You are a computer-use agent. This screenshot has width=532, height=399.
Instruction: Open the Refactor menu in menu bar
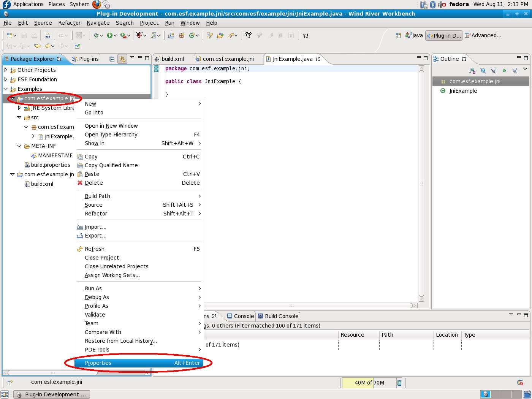point(69,23)
